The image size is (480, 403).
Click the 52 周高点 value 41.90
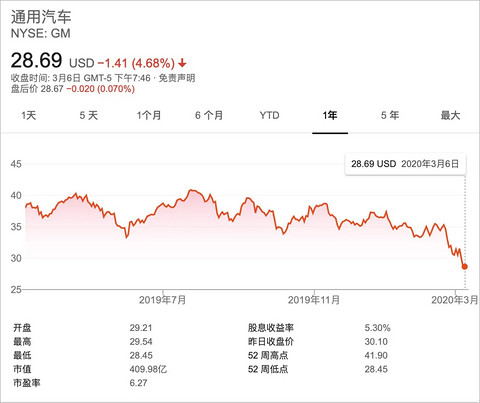click(x=376, y=355)
